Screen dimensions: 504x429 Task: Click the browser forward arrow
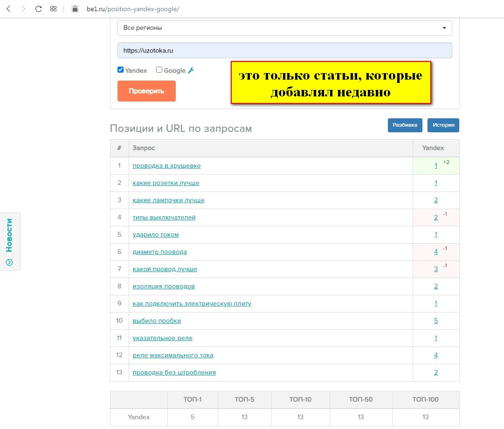tap(23, 9)
